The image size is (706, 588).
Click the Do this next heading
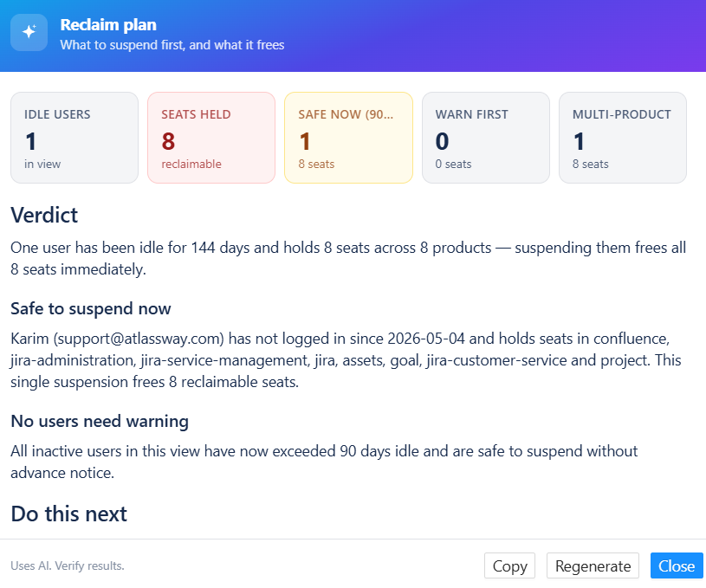69,514
